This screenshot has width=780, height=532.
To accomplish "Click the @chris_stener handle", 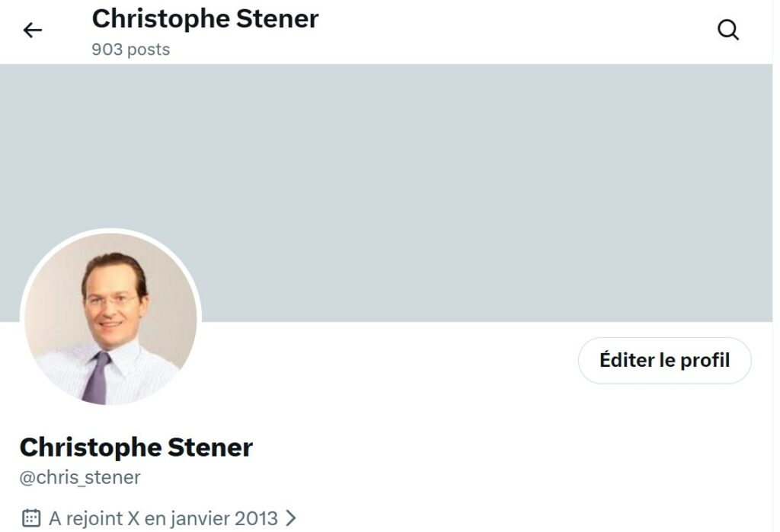I will (80, 477).
